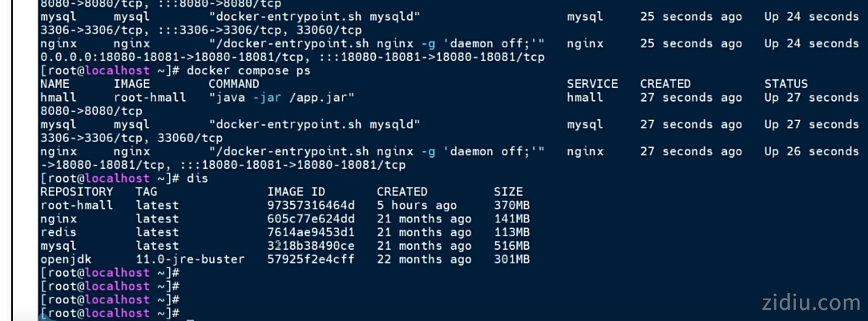
Task: Click the IMAGE ID column header
Action: 296,192
